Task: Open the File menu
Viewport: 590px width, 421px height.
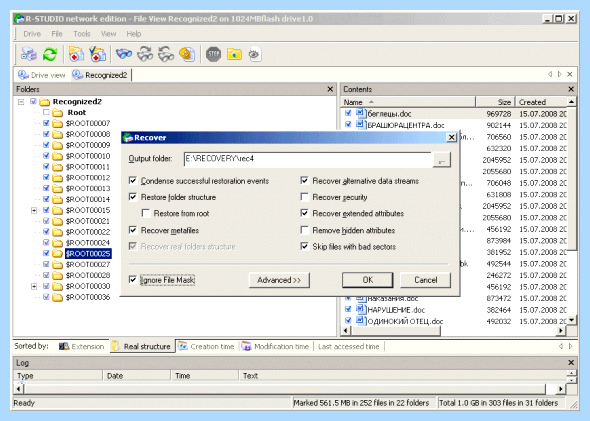Action: (57, 34)
